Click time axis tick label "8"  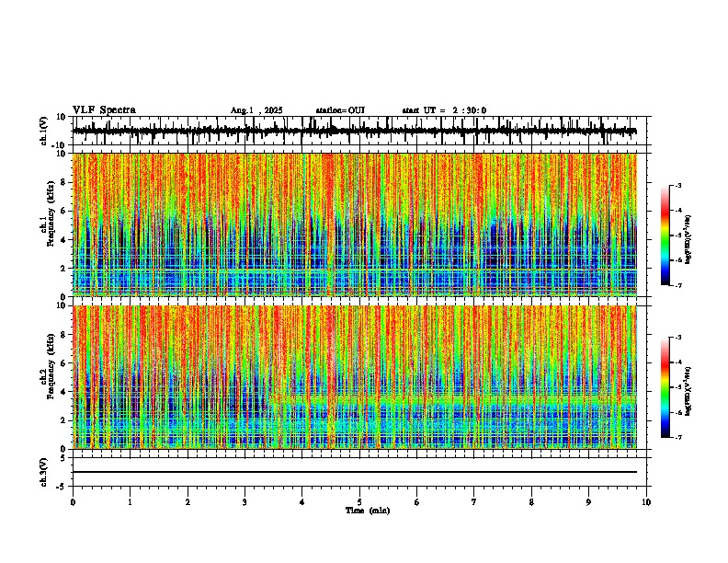pyautogui.click(x=531, y=502)
